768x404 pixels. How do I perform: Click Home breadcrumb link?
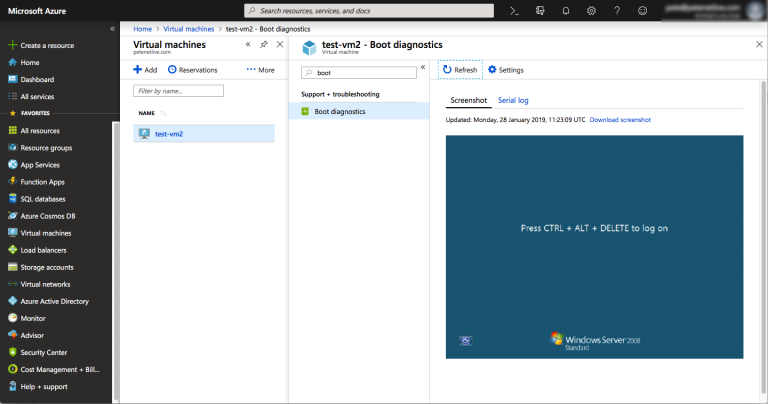pyautogui.click(x=143, y=29)
